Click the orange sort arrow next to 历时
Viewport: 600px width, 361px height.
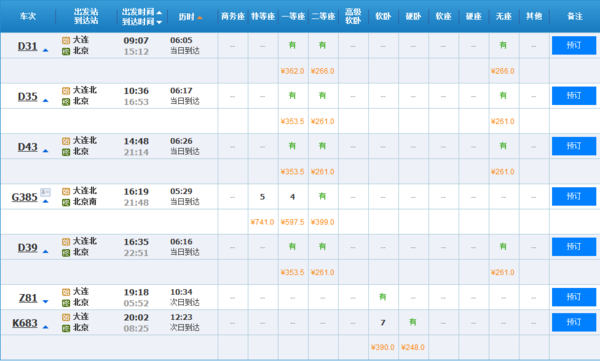200,17
